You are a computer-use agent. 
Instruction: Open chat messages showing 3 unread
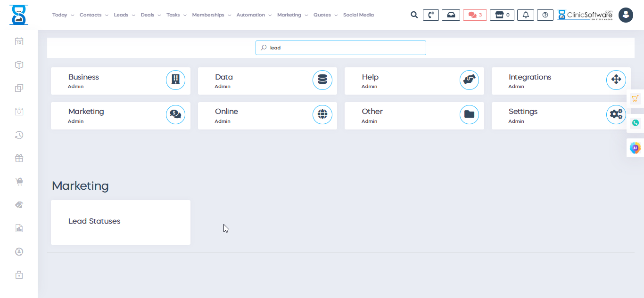[x=475, y=15]
